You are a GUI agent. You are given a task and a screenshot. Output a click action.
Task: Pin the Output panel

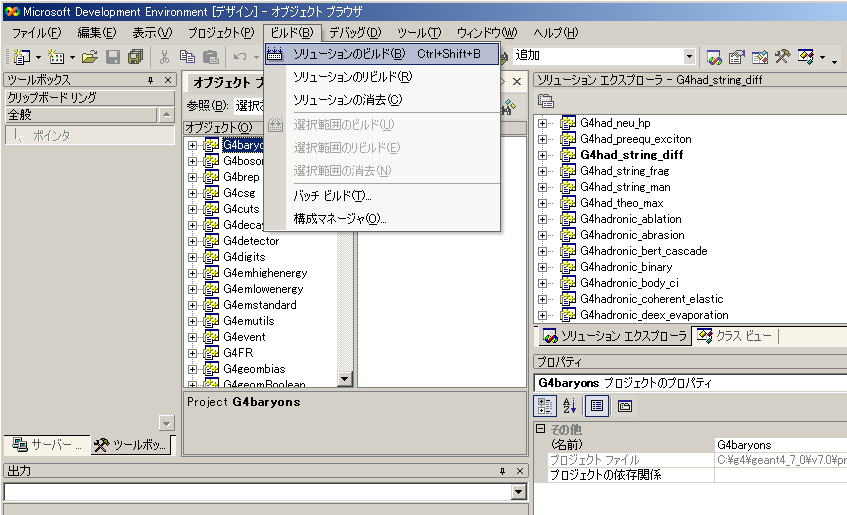(502, 471)
